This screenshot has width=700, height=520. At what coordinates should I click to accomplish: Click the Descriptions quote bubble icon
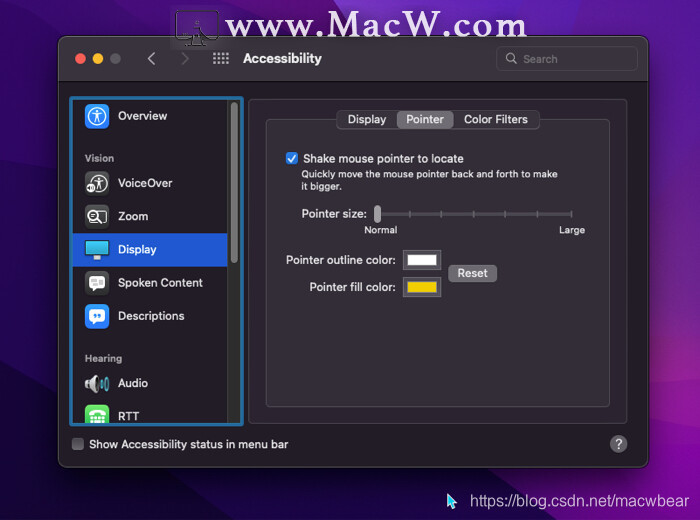coord(97,316)
